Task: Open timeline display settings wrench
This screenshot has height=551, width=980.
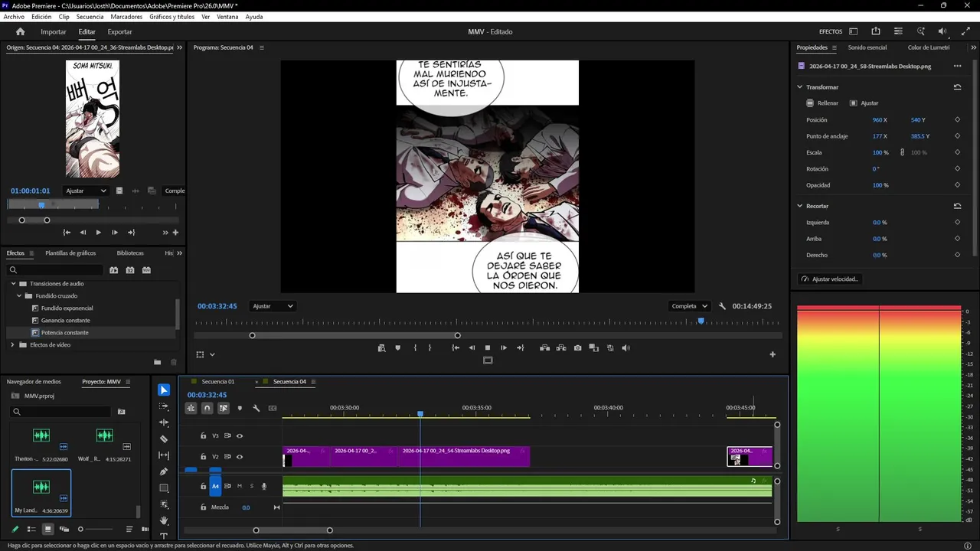Action: tap(256, 408)
